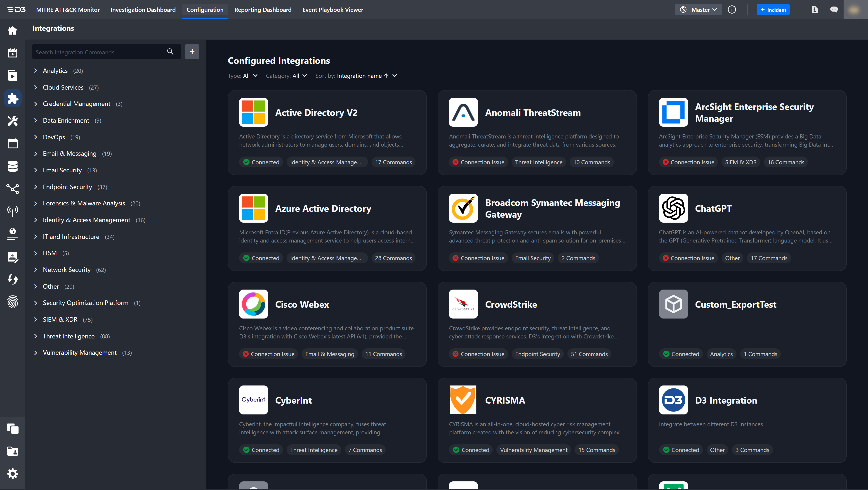
Task: Click the plus add integration button
Action: coord(192,52)
